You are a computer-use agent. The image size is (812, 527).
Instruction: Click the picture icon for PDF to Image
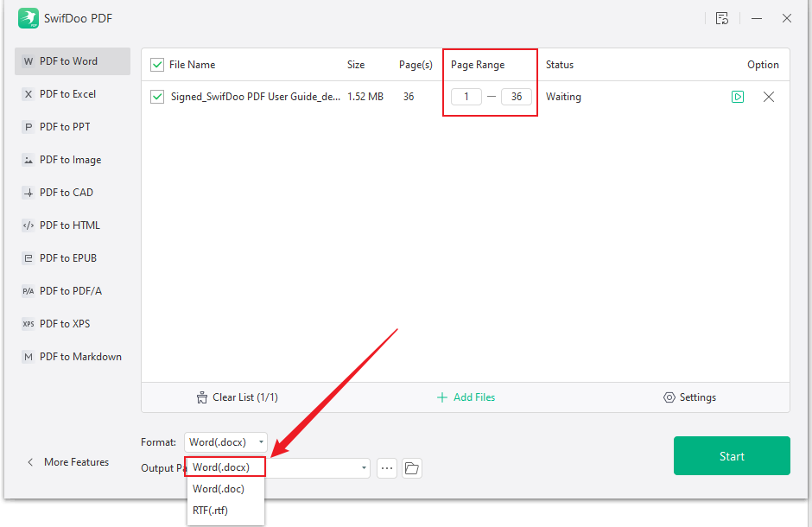29,160
